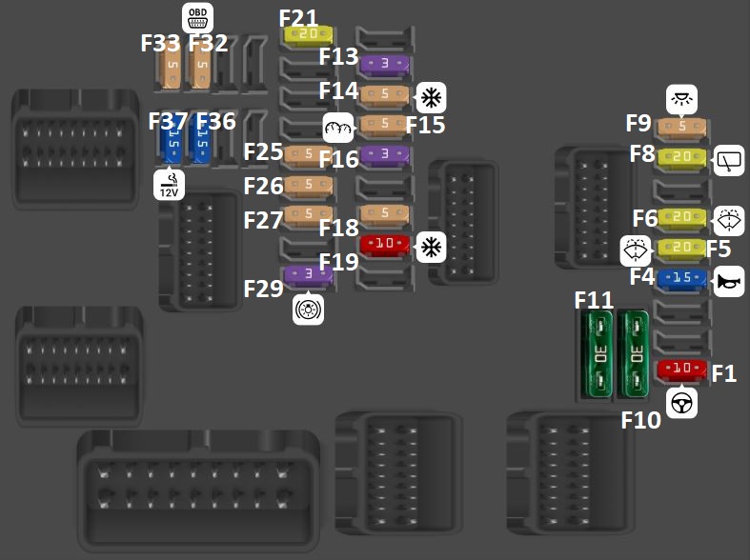Select the blue 15A fuse at F4
This screenshot has width=750, height=560.
(x=681, y=278)
